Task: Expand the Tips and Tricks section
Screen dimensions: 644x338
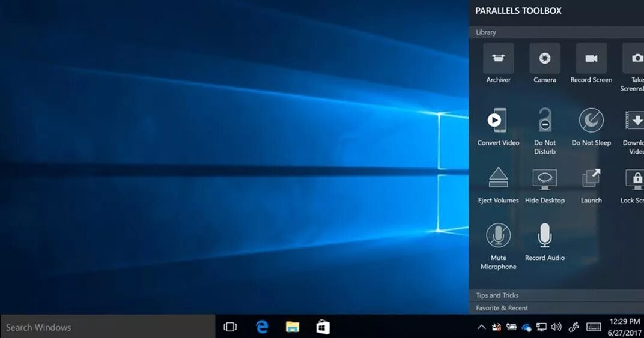Action: (x=556, y=295)
